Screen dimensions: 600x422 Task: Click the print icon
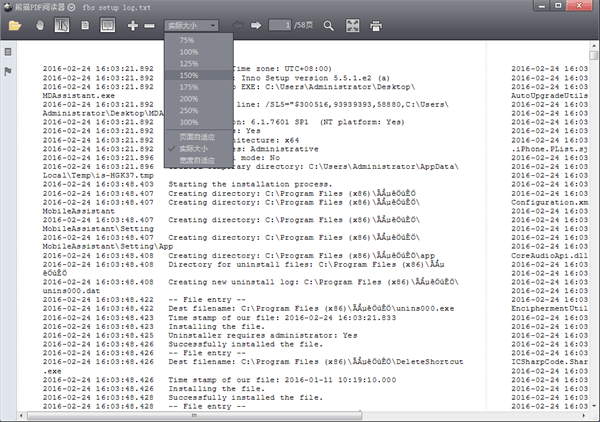coord(376,24)
